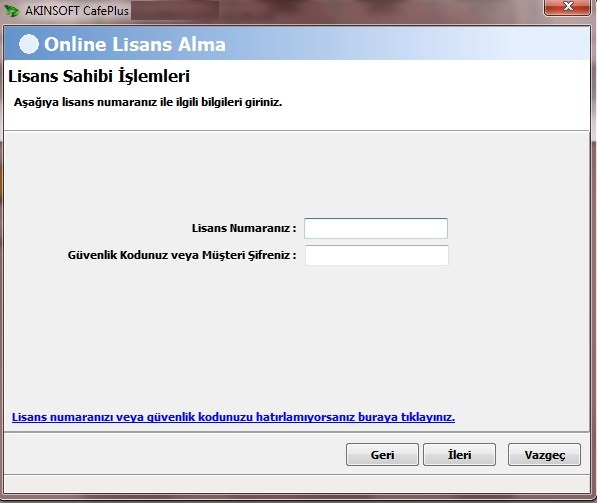Click the AKINSOFT CafePlus title bar text
The image size is (597, 503).
(77, 11)
